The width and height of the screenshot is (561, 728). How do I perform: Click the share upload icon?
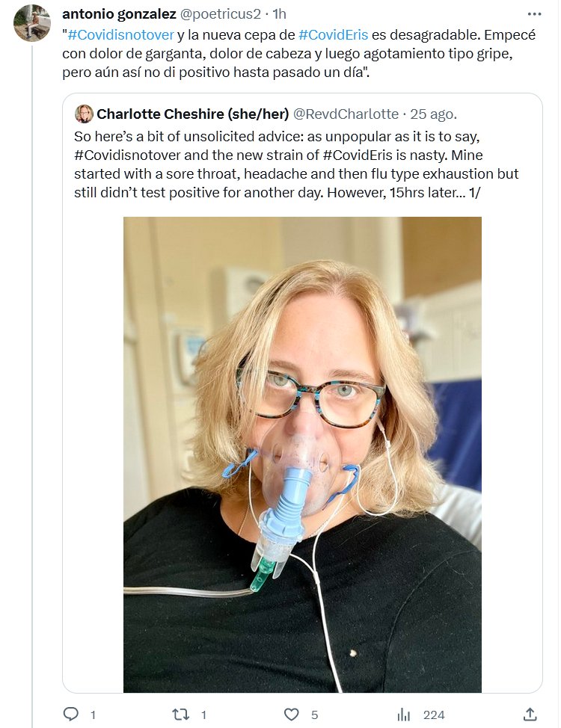click(530, 715)
